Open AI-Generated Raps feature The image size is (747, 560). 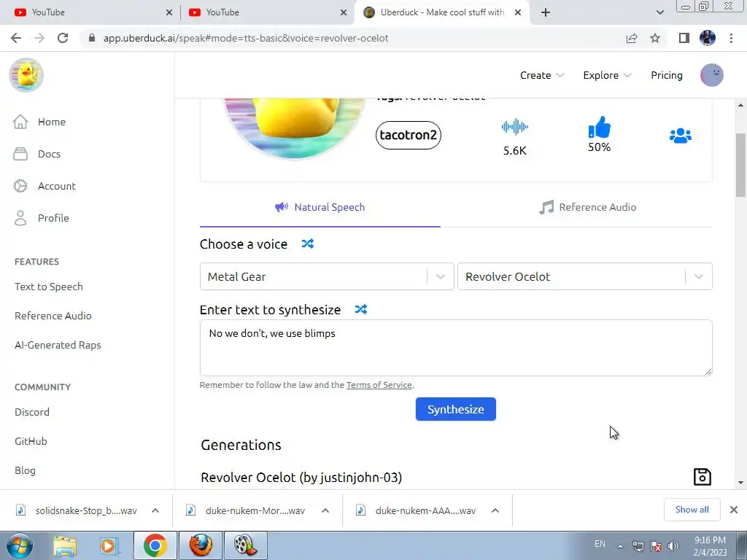pos(58,345)
